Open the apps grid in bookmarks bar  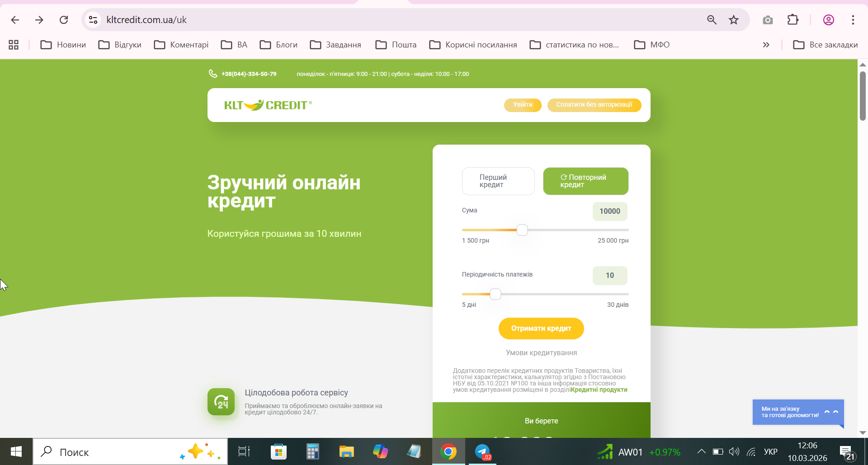(x=14, y=45)
